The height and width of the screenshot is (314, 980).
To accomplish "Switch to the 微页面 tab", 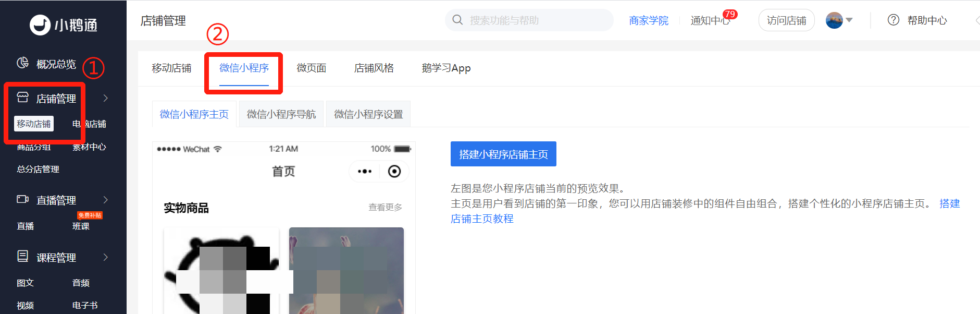I will [x=312, y=68].
